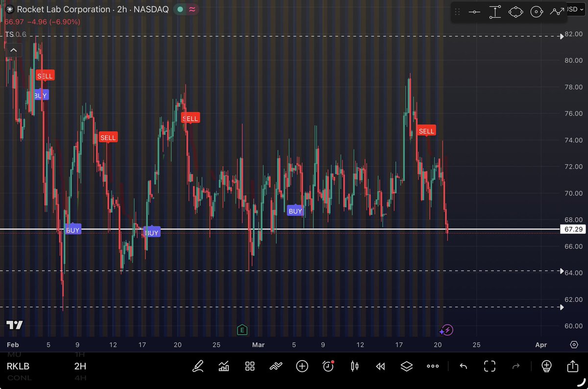Screen dimensions: 588x389
Task: Select the dashed line near 64.00
Action: [279, 270]
